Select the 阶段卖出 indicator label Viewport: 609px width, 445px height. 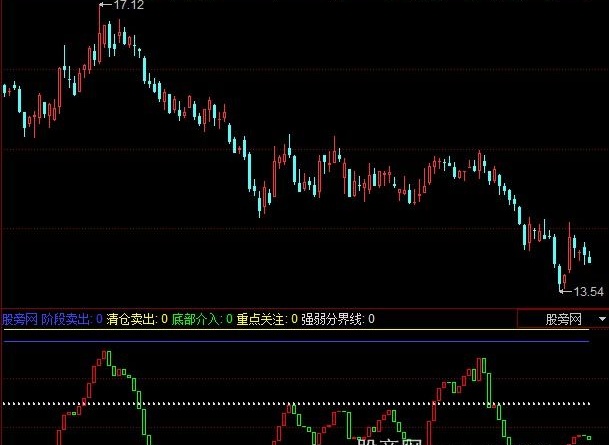click(x=72, y=319)
